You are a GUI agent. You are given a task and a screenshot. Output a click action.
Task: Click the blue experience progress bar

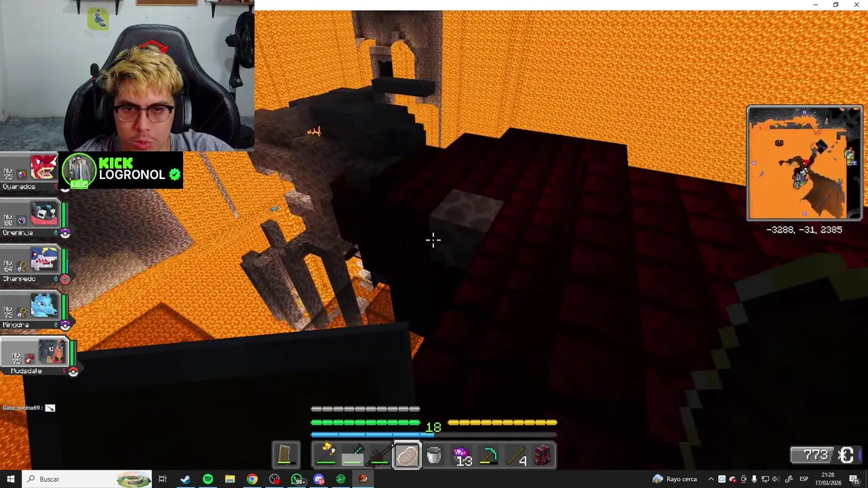point(433,435)
